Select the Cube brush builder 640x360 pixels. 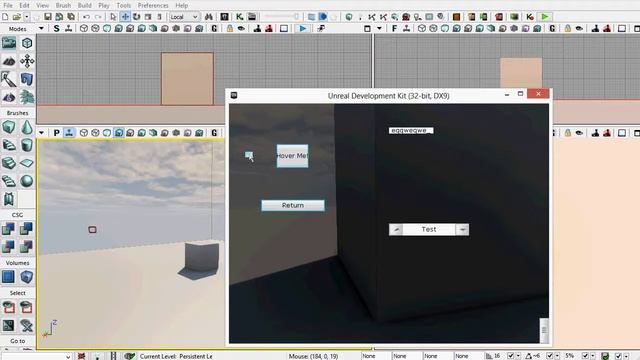tap(9, 127)
